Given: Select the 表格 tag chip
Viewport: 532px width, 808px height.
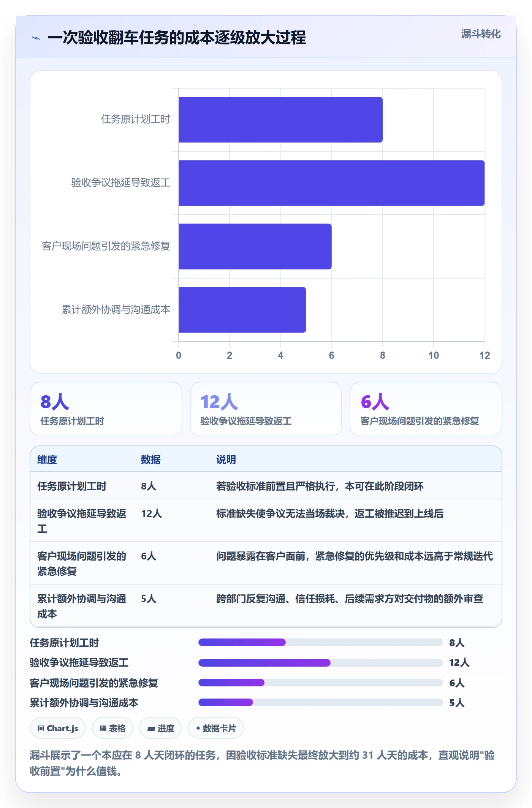Looking at the screenshot, I should point(112,728).
